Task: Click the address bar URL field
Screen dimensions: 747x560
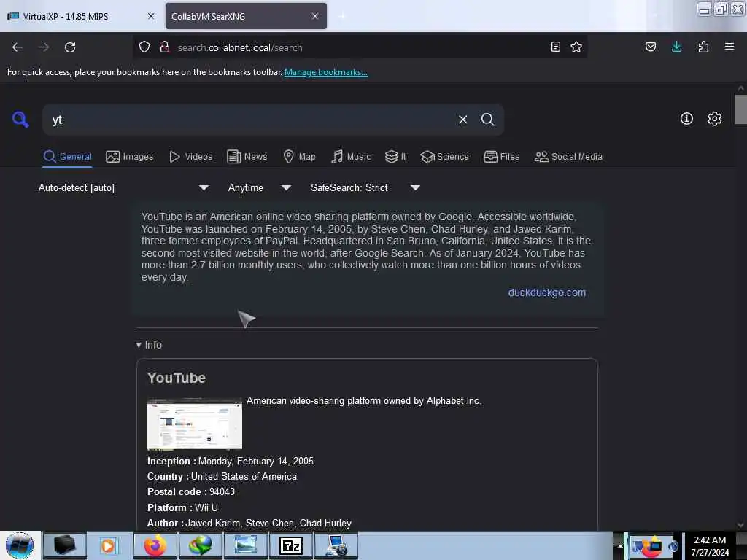Action: 360,47
